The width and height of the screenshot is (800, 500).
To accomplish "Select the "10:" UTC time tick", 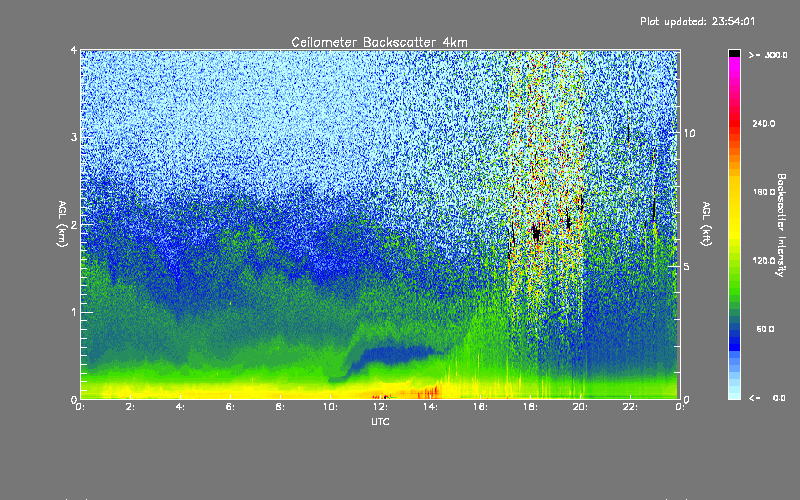I will [330, 407].
